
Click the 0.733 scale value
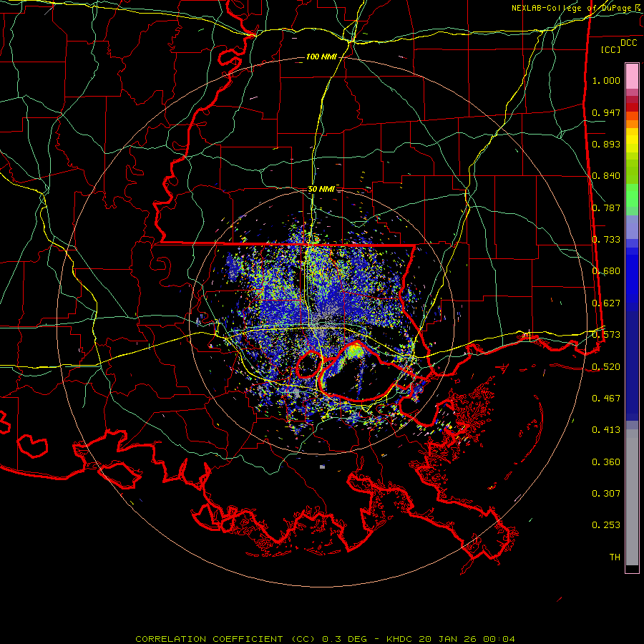pyautogui.click(x=606, y=240)
